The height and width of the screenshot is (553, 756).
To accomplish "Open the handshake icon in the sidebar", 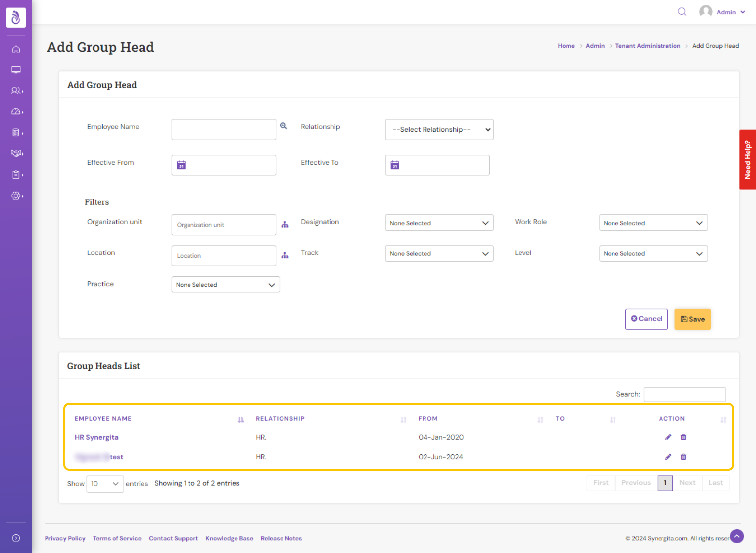I will [17, 153].
